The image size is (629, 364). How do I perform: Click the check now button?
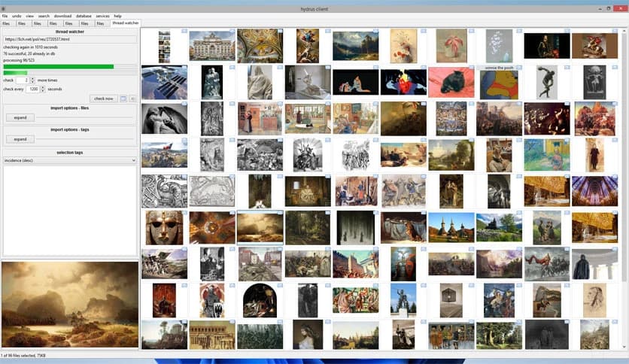click(x=104, y=99)
